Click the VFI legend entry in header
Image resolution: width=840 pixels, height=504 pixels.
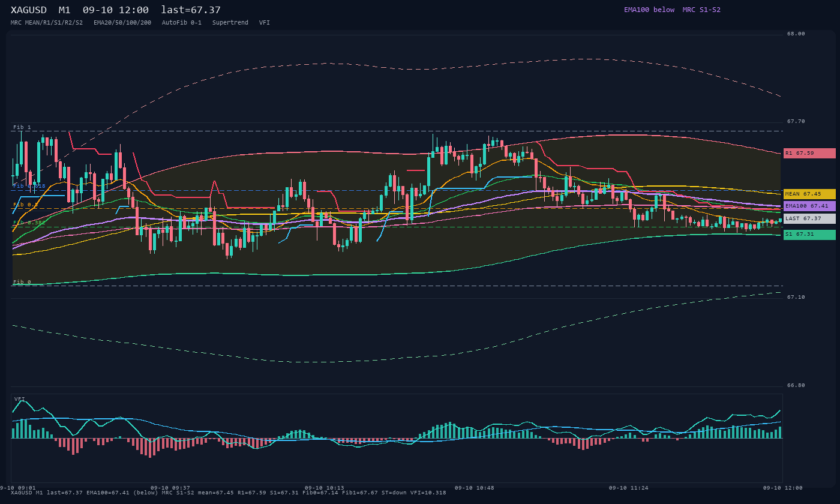tap(265, 23)
